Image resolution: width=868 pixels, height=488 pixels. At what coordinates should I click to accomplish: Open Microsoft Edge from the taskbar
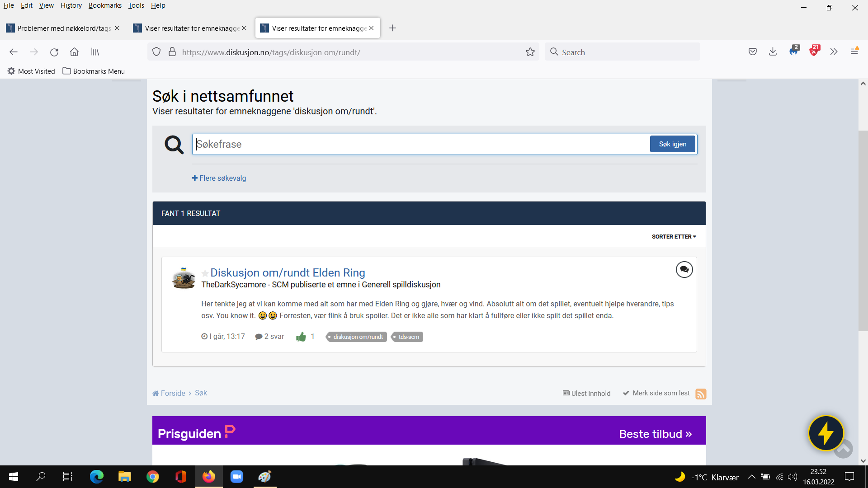(96, 477)
